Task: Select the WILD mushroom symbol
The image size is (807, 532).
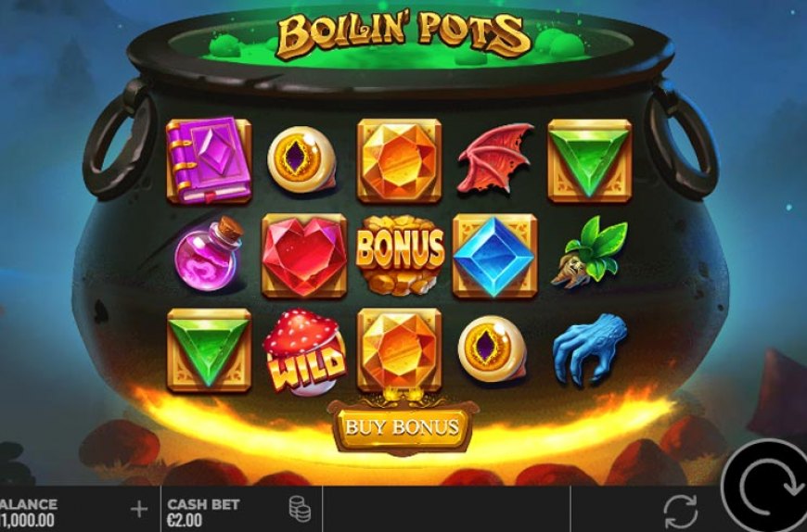Action: pos(304,351)
